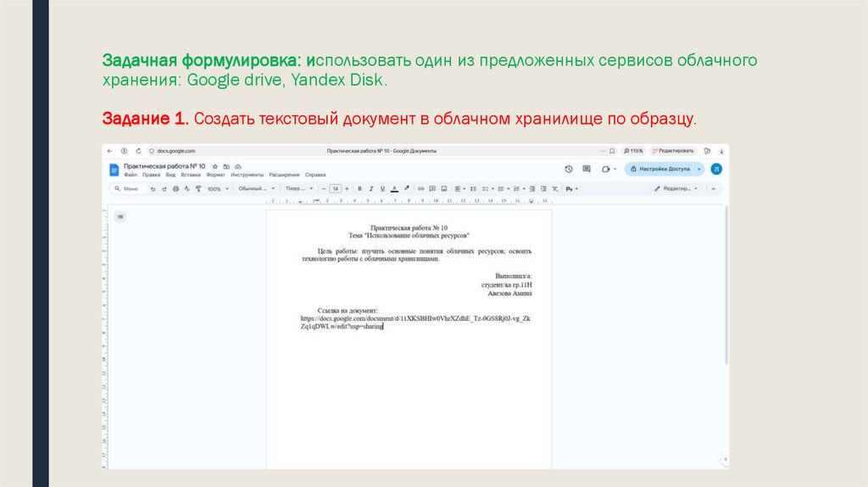Increase font size with plus button
The image size is (868, 487).
pos(347,189)
